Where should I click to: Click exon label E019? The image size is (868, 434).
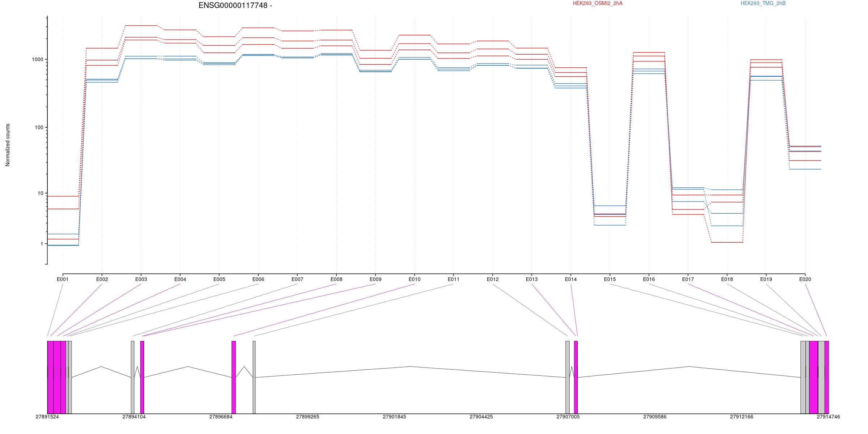[x=766, y=279]
